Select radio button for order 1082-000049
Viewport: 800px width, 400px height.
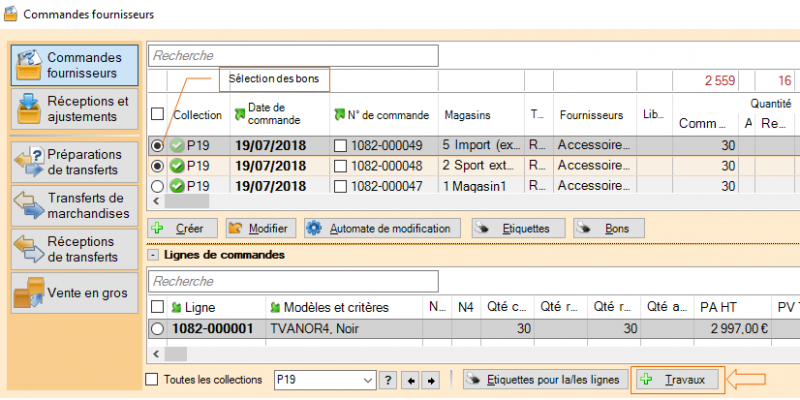tap(158, 146)
